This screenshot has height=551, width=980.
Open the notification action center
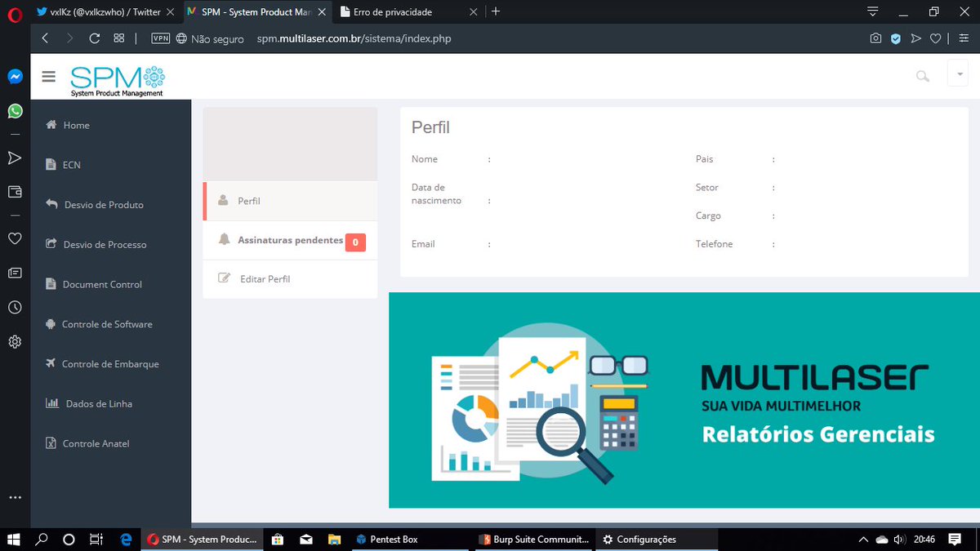[x=954, y=539]
